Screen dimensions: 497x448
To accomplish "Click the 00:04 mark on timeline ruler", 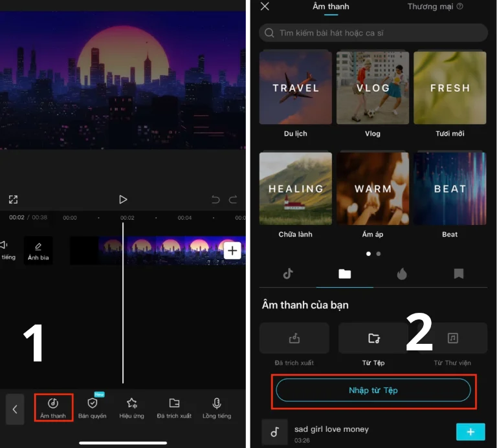I will click(x=184, y=218).
